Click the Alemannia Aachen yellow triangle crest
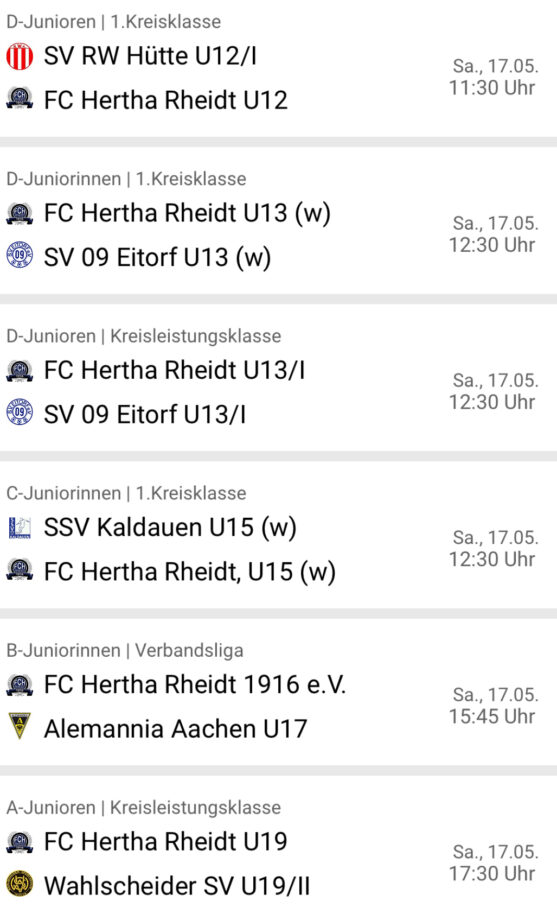The image size is (557, 914). click(x=19, y=726)
